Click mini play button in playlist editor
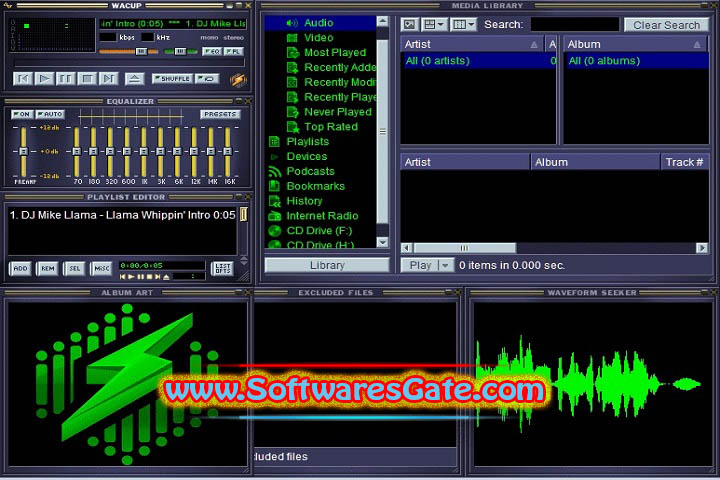Screen dimensions: 720x480 (131, 277)
